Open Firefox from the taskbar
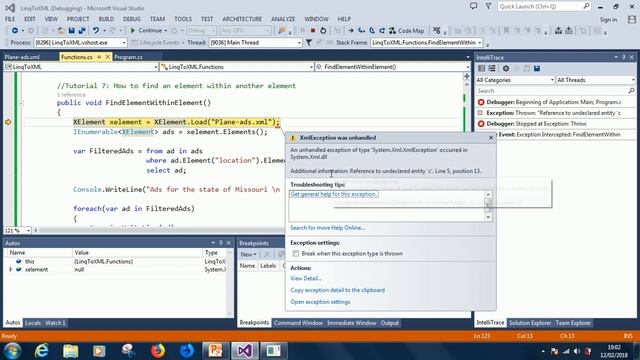Image resolution: width=640 pixels, height=360 pixels. coord(158,351)
